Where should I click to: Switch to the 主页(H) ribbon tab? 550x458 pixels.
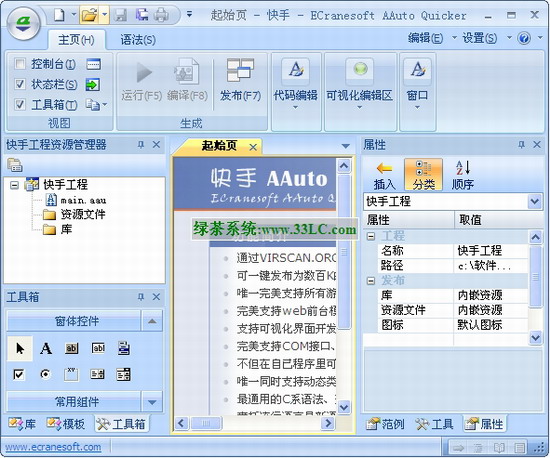(x=76, y=40)
